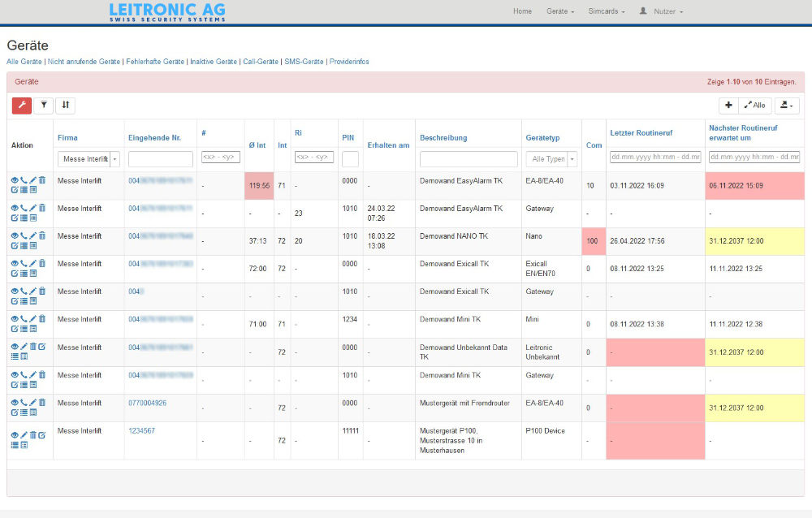This screenshot has height=518, width=812.
Task: Open the export dropdown button
Action: 787,105
